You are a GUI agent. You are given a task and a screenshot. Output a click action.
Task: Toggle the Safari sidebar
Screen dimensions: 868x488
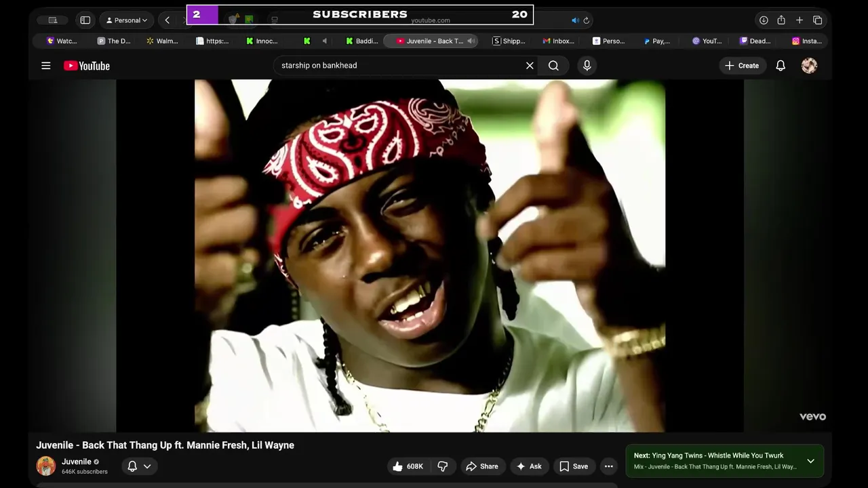click(x=85, y=20)
